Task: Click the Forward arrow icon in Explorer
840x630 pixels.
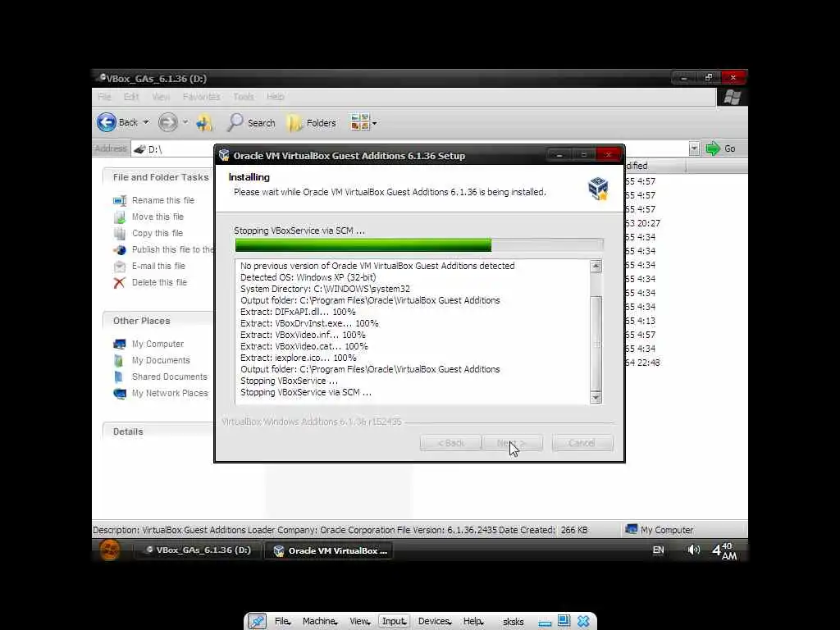Action: (x=167, y=123)
